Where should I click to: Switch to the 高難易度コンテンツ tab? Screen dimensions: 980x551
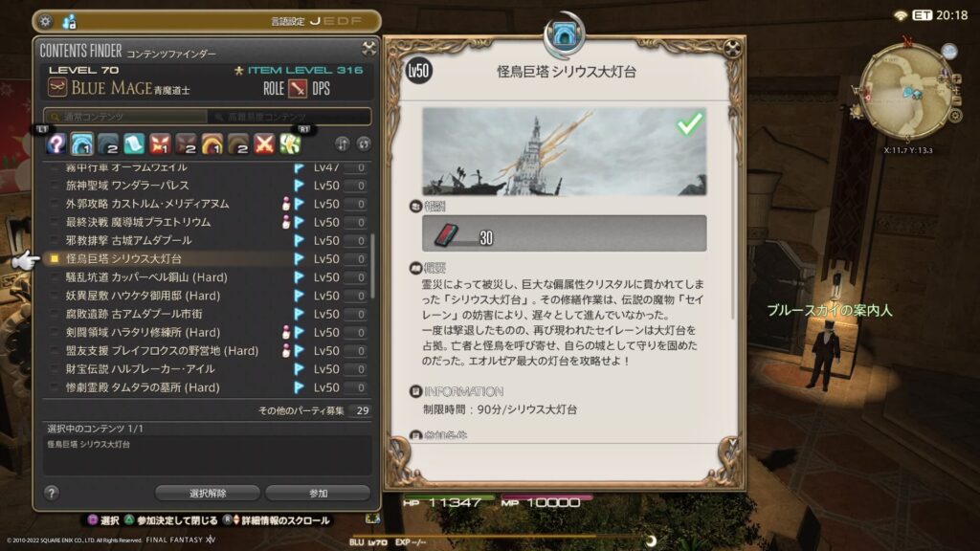(x=289, y=117)
